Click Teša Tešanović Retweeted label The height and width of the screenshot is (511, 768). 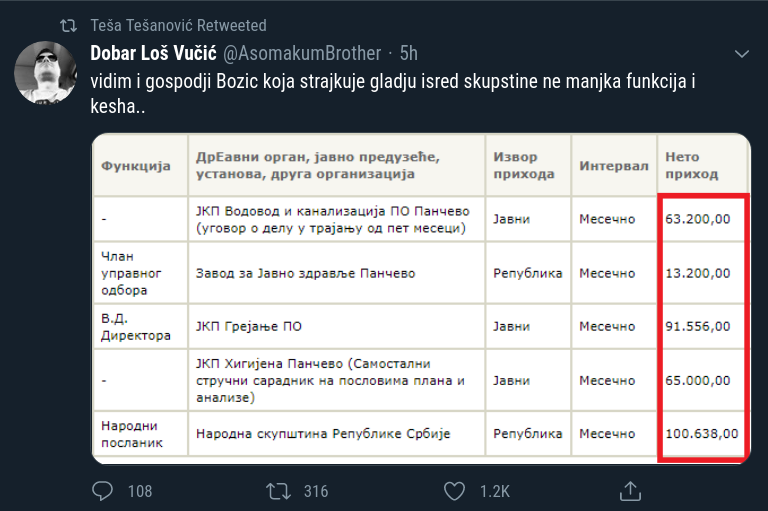(x=178, y=25)
